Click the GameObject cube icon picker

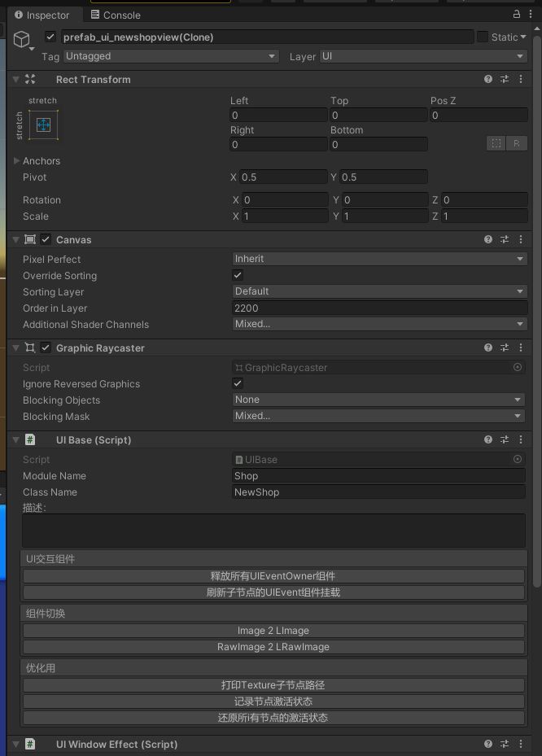(23, 40)
